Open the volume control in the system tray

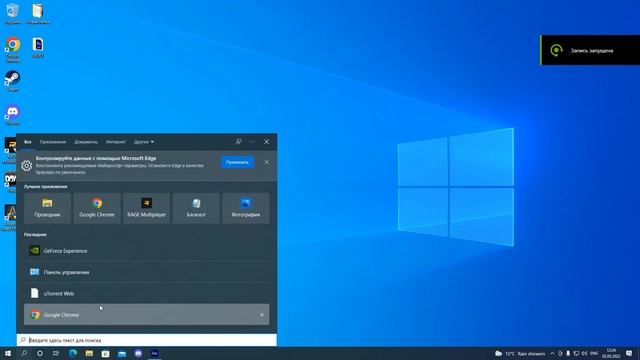pyautogui.click(x=584, y=353)
